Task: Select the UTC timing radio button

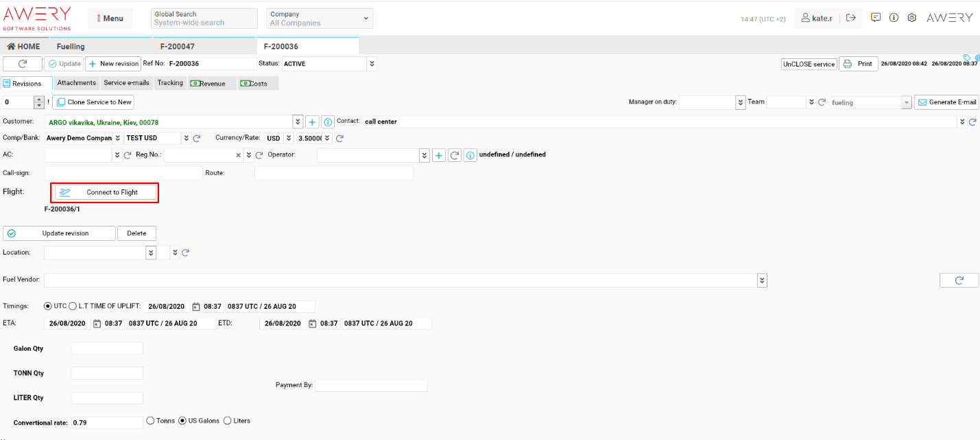Action: [48, 306]
